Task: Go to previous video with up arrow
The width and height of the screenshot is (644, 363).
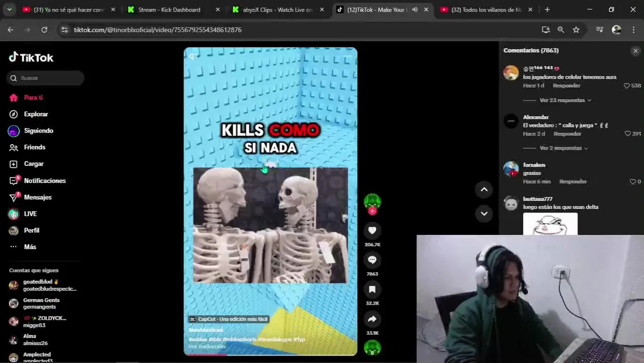Action: tap(484, 190)
